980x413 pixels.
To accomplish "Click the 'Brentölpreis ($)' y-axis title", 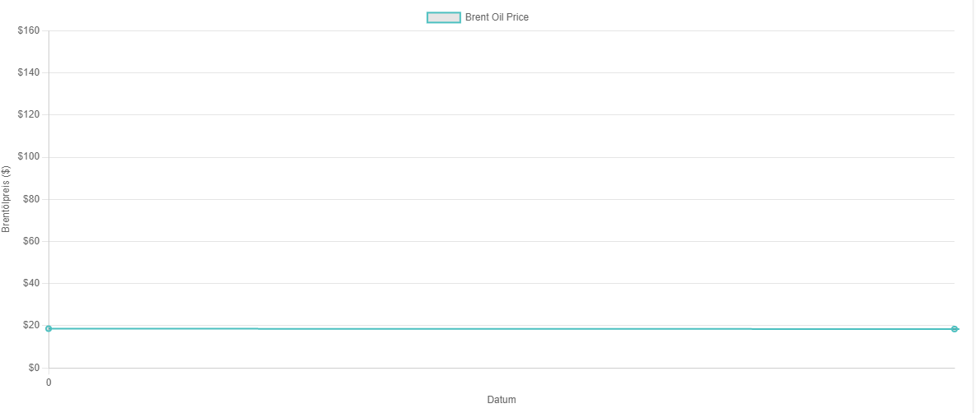I will pyautogui.click(x=7, y=199).
